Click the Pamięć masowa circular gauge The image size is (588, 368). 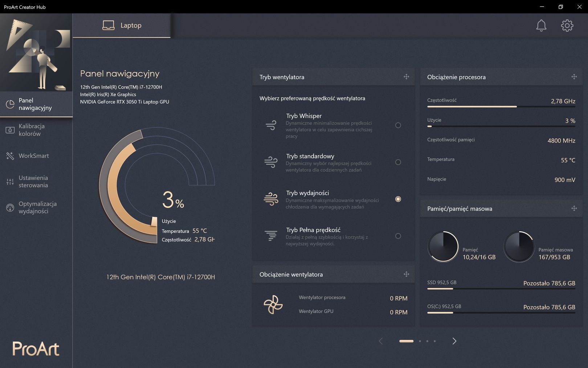coord(519,247)
